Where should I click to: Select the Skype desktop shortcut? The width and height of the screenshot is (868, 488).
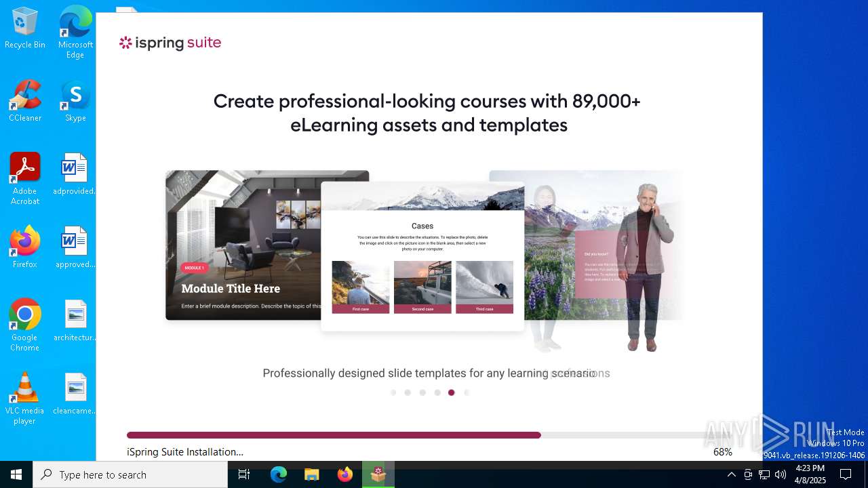point(75,101)
